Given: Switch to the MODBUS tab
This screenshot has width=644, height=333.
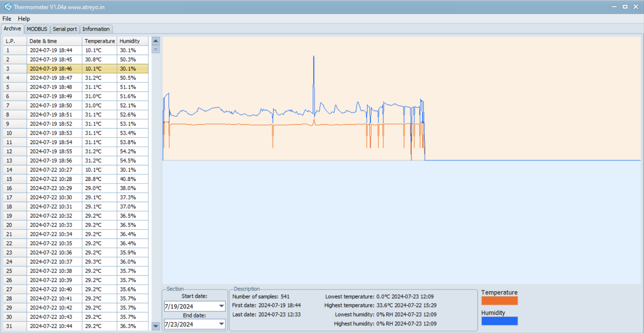Looking at the screenshot, I should (x=37, y=29).
